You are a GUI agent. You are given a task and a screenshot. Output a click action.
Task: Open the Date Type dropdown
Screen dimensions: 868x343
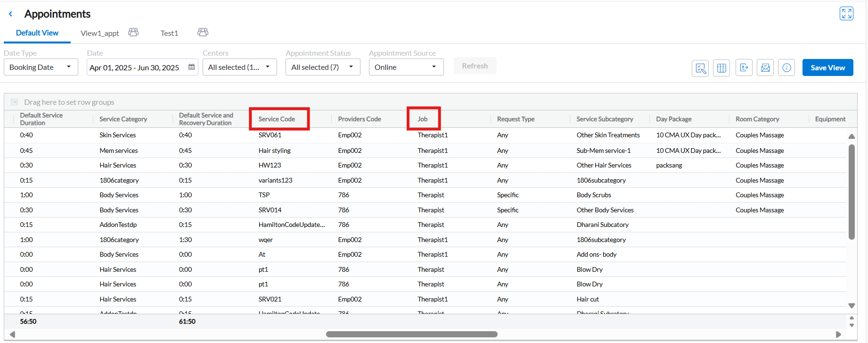pyautogui.click(x=41, y=67)
